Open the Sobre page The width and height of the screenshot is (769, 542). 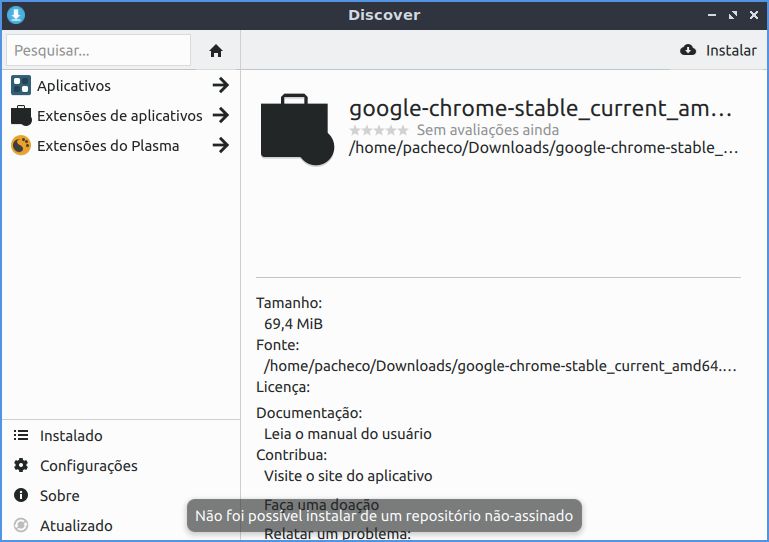121,495
